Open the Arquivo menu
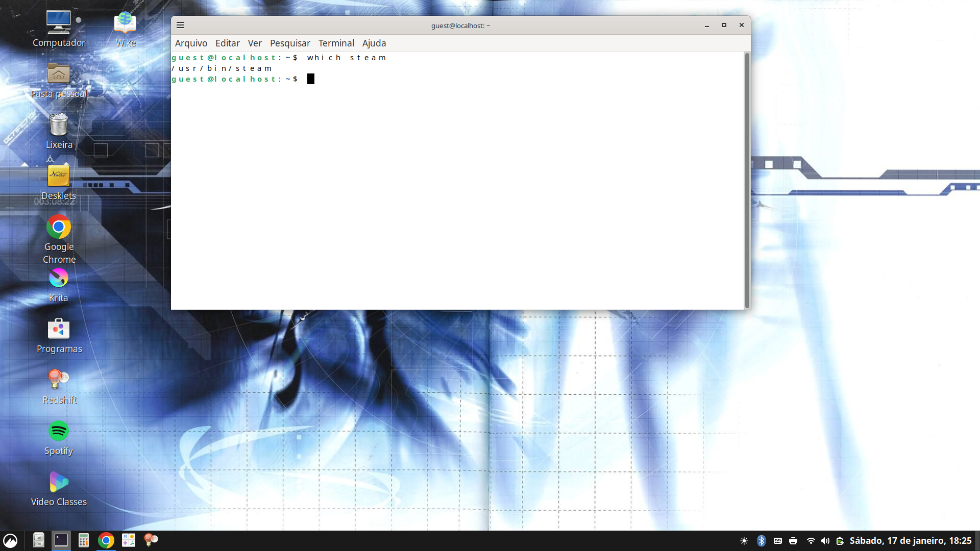Image resolution: width=980 pixels, height=551 pixels. [x=191, y=43]
